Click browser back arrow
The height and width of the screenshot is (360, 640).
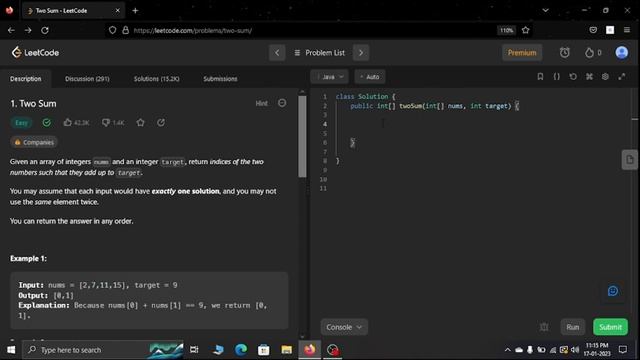pos(11,30)
